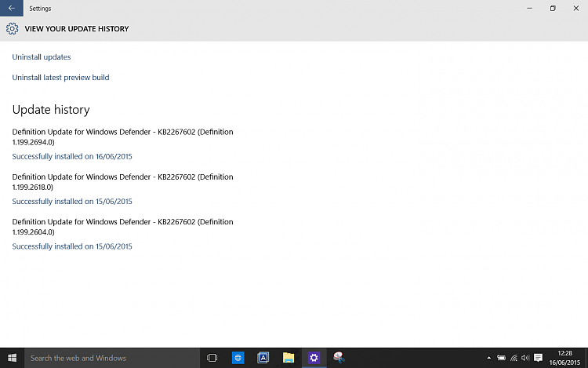Screen dimensions: 588x368
Task: Open Successfully installed on 16/06/2015 link
Action: coord(72,156)
